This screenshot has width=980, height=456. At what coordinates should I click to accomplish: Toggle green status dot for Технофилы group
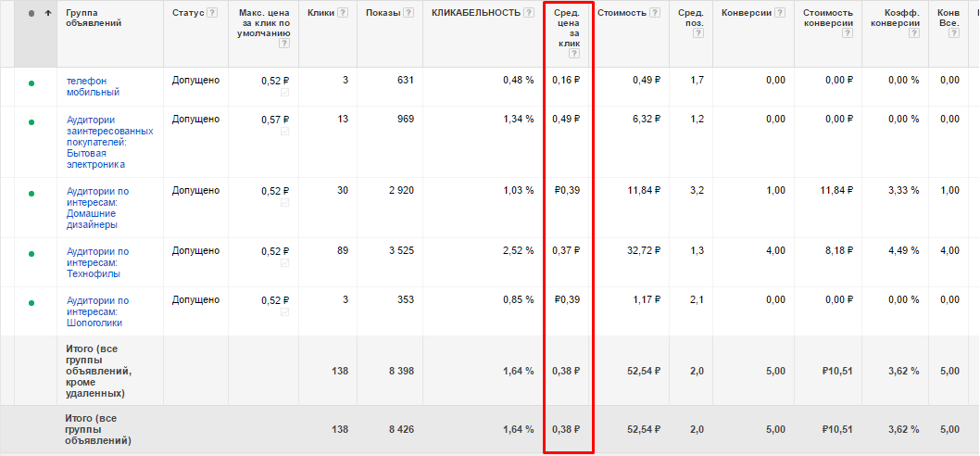point(31,254)
